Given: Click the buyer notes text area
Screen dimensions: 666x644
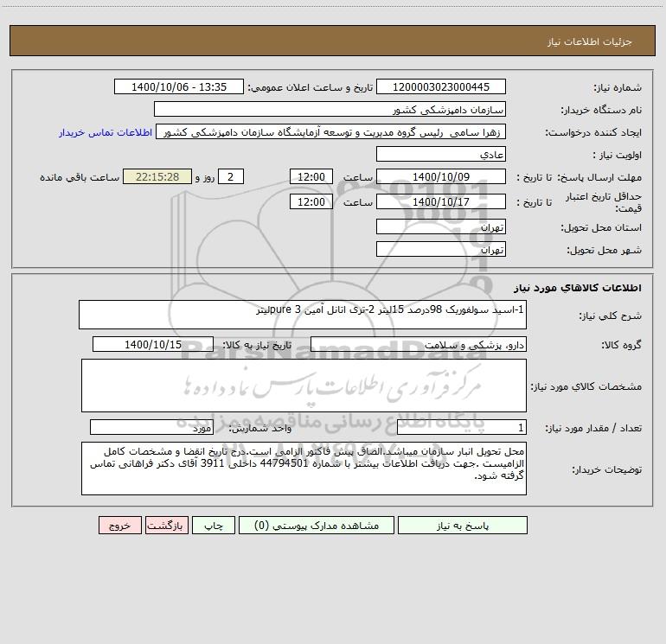Looking at the screenshot, I should pyautogui.click(x=304, y=469).
